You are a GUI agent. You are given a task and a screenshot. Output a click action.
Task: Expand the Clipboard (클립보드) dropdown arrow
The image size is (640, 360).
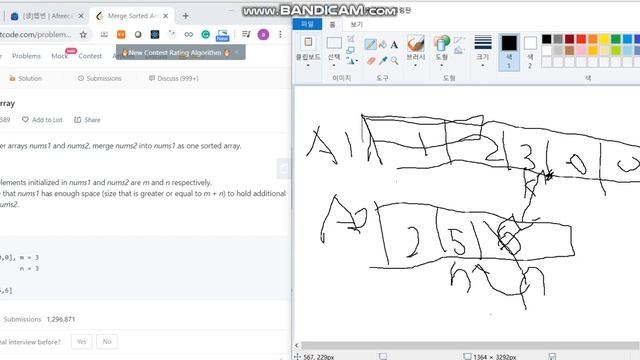(308, 65)
